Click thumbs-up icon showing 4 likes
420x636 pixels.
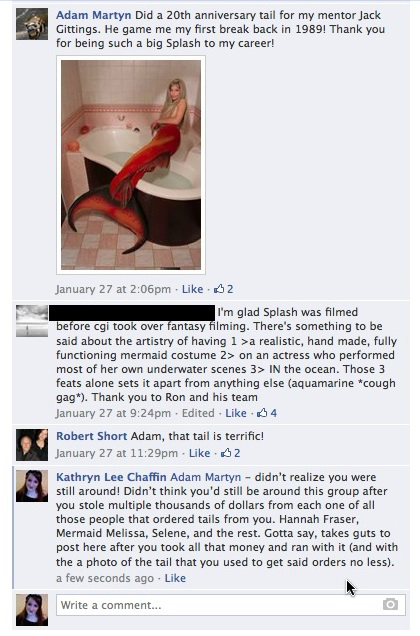262,413
